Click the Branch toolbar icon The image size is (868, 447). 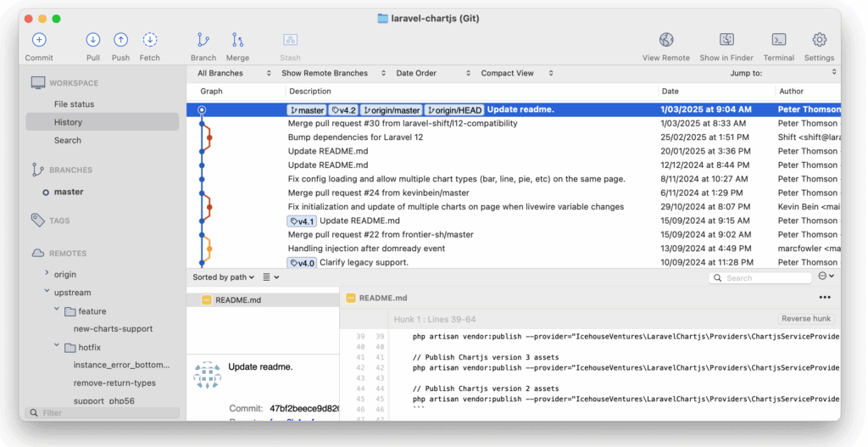click(203, 40)
